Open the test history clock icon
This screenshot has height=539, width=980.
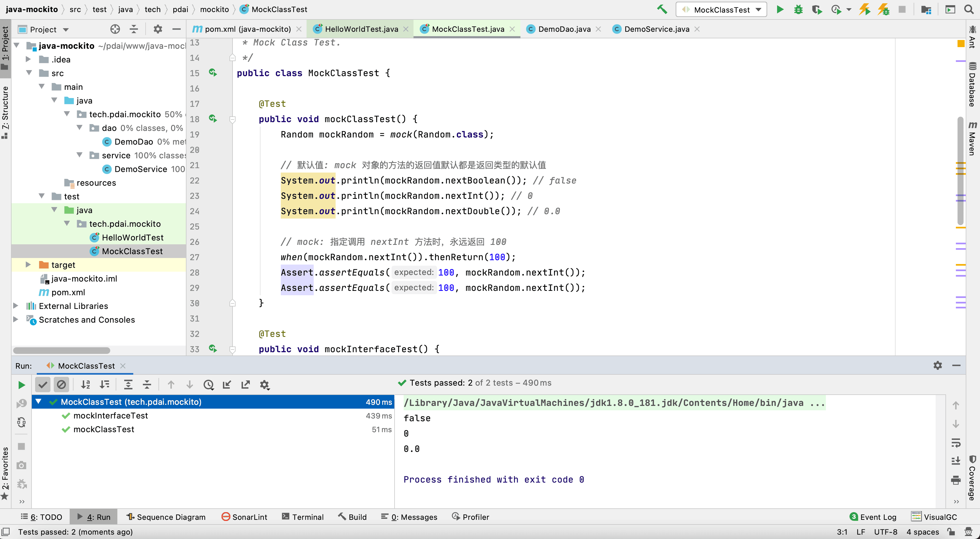tap(208, 385)
